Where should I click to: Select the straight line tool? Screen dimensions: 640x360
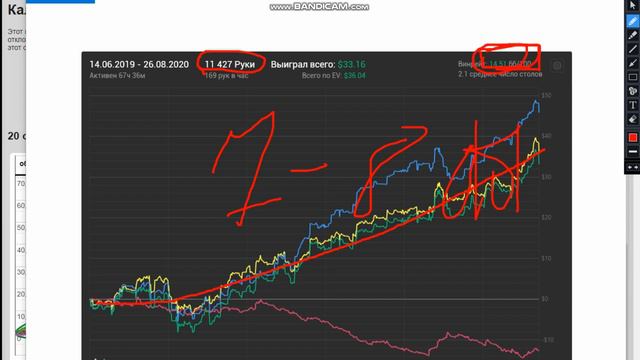(x=633, y=49)
